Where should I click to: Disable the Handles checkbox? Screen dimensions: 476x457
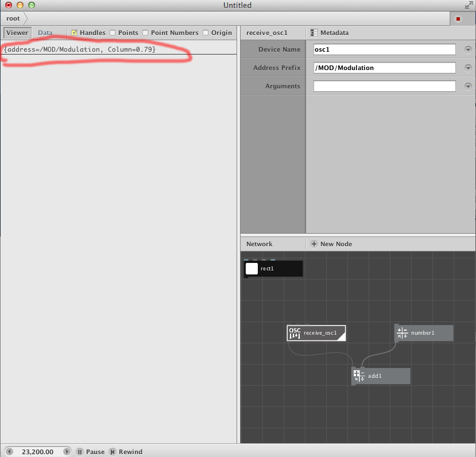pos(74,33)
